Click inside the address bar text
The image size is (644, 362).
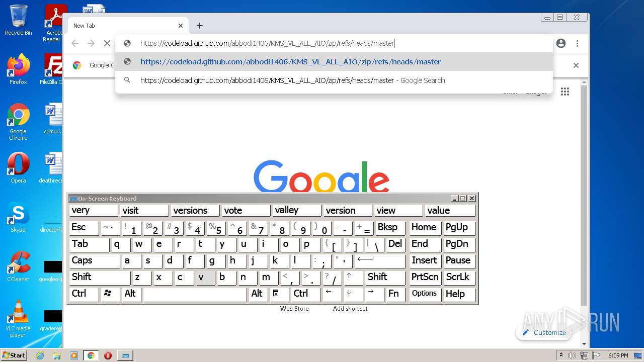pyautogui.click(x=267, y=43)
